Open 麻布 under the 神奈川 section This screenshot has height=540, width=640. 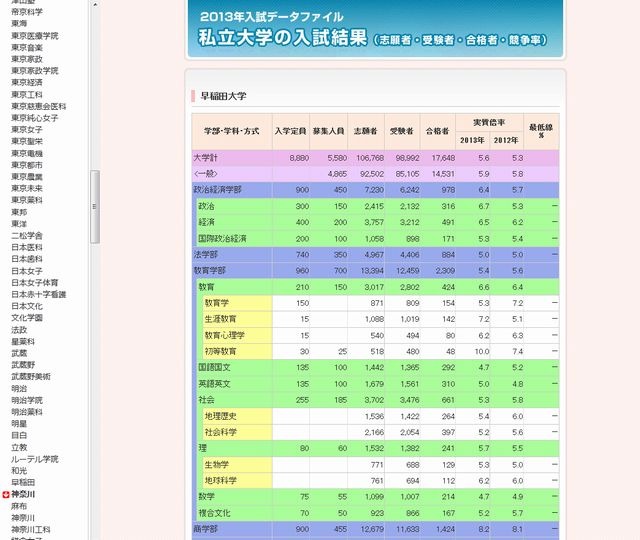(19, 506)
